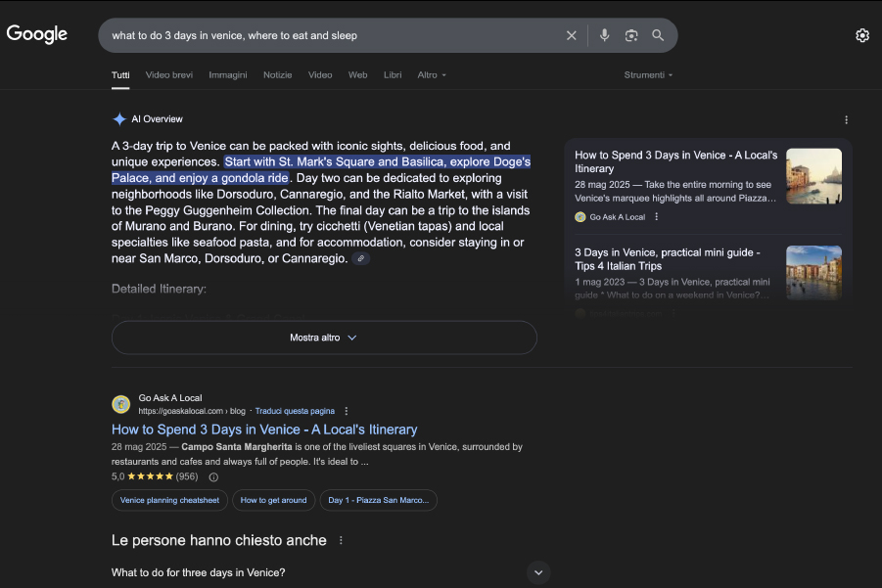
Task: Open the Libri tab
Action: click(393, 74)
